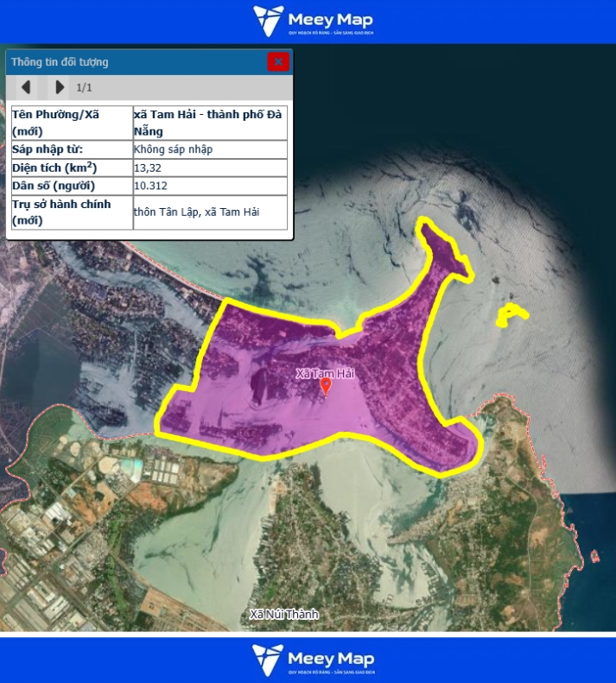
Task: Select the small yellow-outlined island offshore
Action: (x=511, y=314)
